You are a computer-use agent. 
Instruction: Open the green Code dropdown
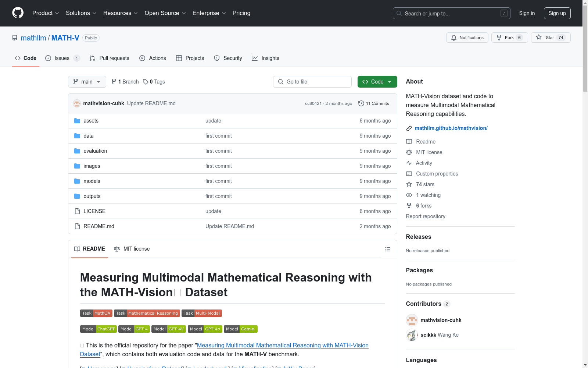pos(377,82)
